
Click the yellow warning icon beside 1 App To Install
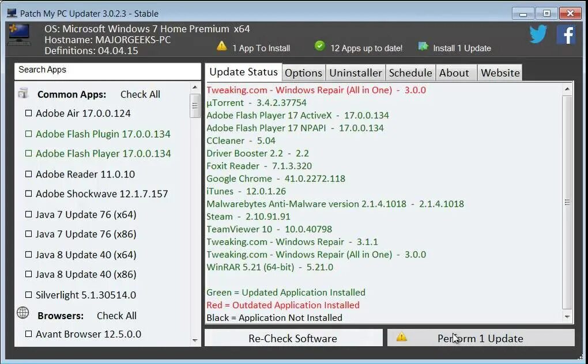click(221, 47)
